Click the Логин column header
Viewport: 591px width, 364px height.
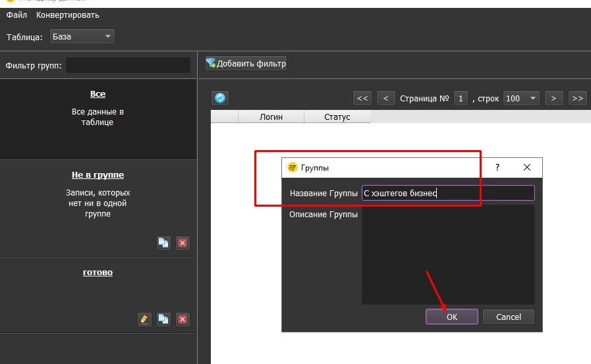271,117
